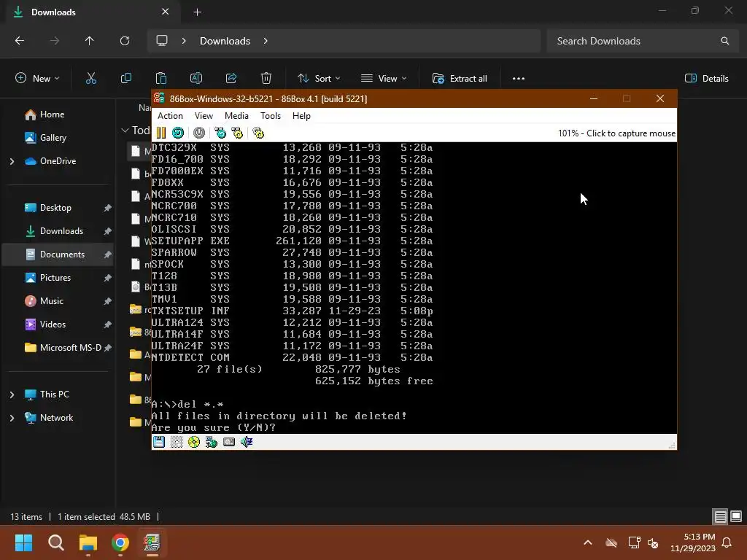
Task: Open the Tools menu in 86Box
Action: tap(270, 116)
